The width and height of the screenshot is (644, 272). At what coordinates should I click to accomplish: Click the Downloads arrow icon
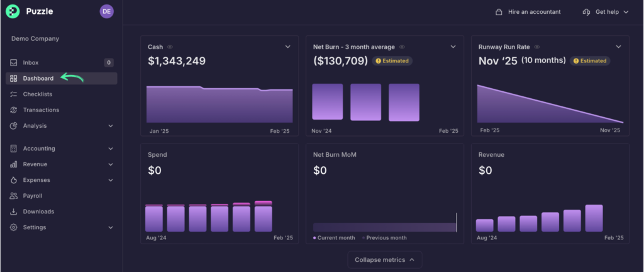coord(14,212)
